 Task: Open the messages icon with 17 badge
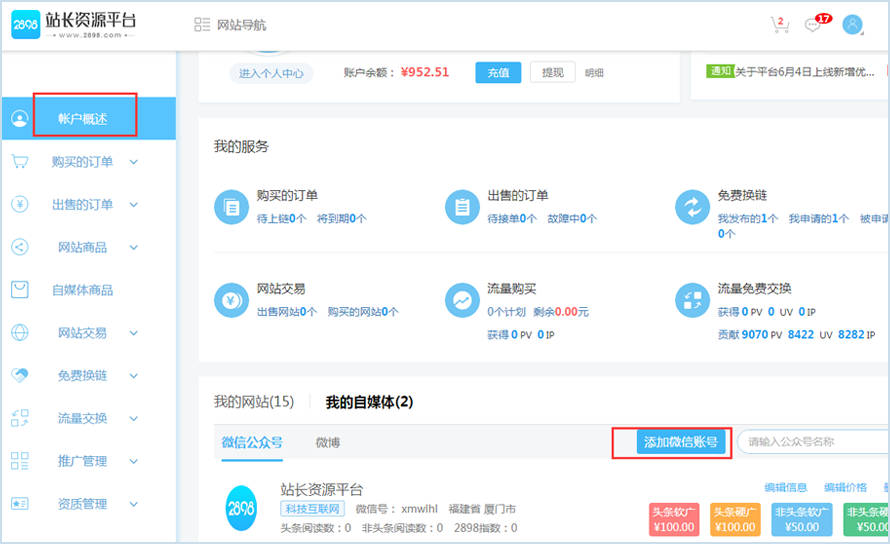(x=814, y=25)
